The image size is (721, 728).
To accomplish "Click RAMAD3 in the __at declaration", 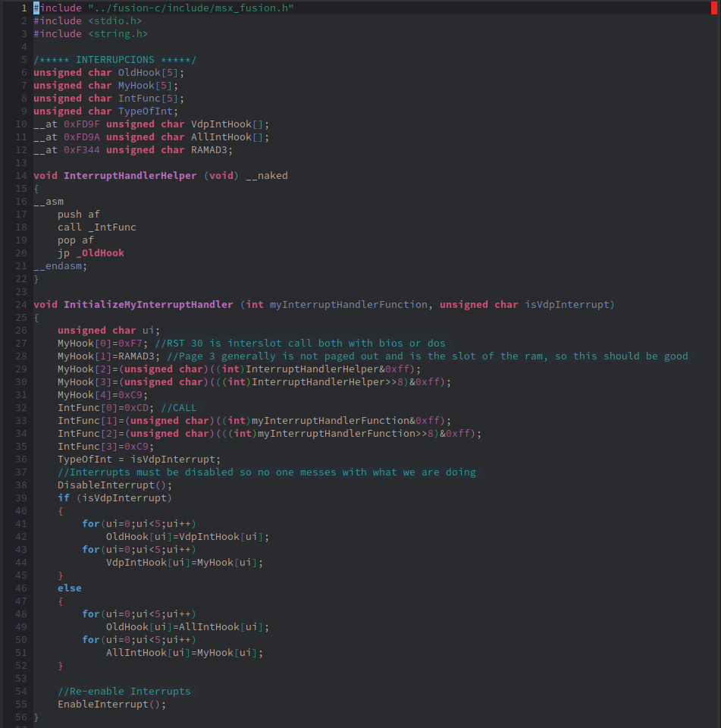I will point(209,150).
